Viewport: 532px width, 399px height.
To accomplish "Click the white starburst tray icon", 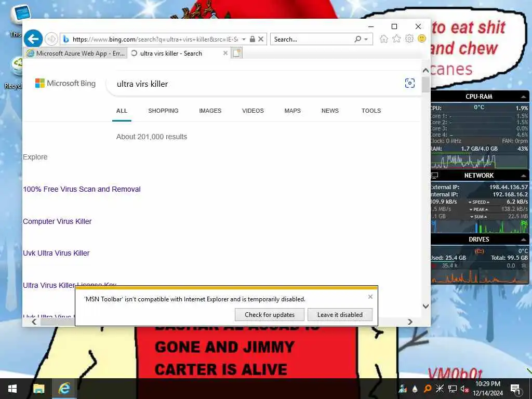I will pyautogui.click(x=440, y=389).
